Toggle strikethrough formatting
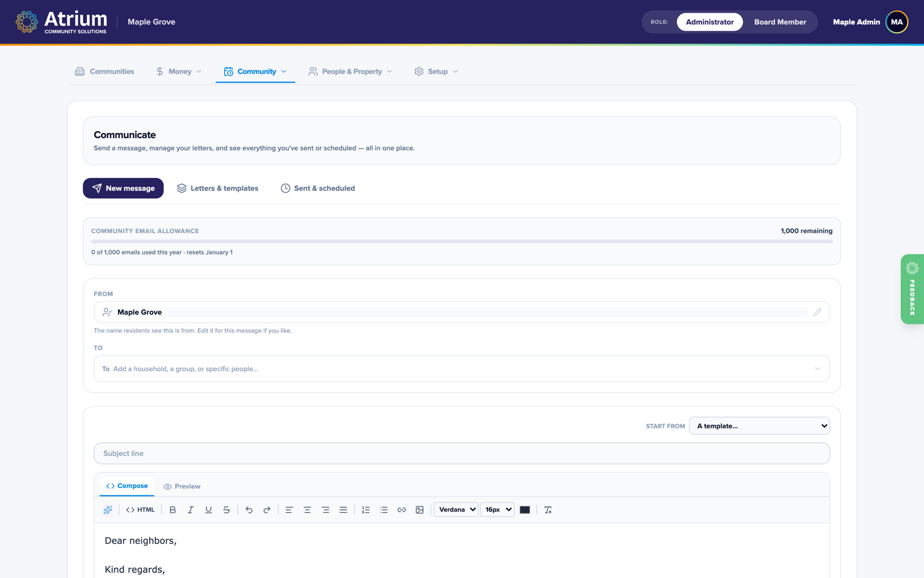 coord(226,510)
